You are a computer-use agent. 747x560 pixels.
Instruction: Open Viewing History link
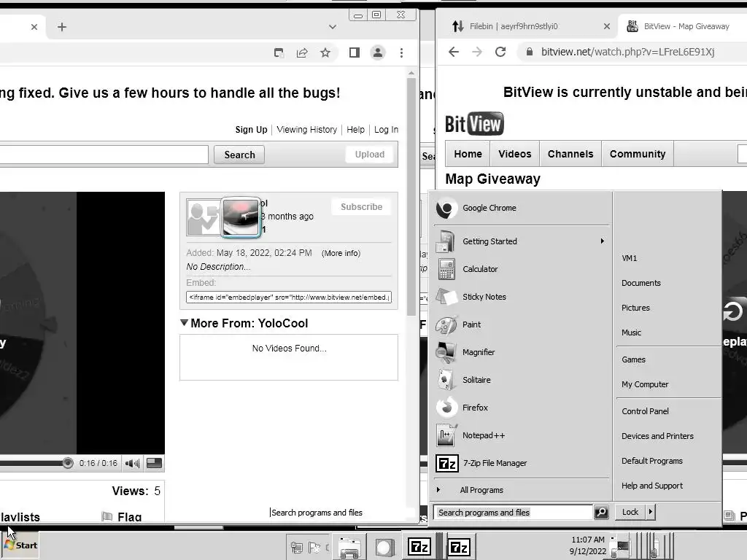click(307, 130)
